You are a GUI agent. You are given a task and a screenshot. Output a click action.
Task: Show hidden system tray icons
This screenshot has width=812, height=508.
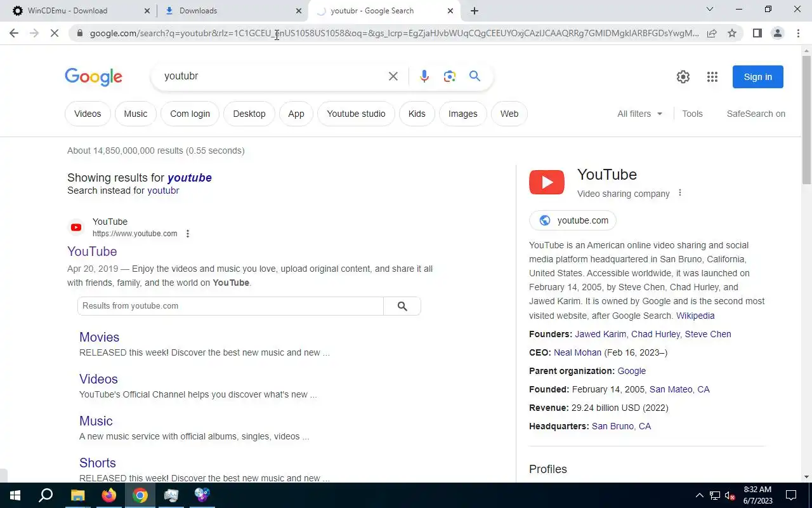coord(700,495)
